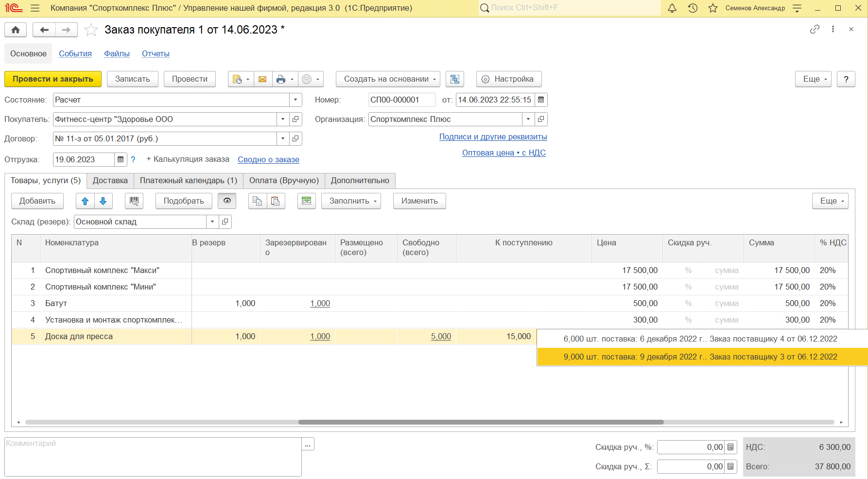Copy rows icon in table toolbar
The width and height of the screenshot is (868, 479).
point(258,201)
